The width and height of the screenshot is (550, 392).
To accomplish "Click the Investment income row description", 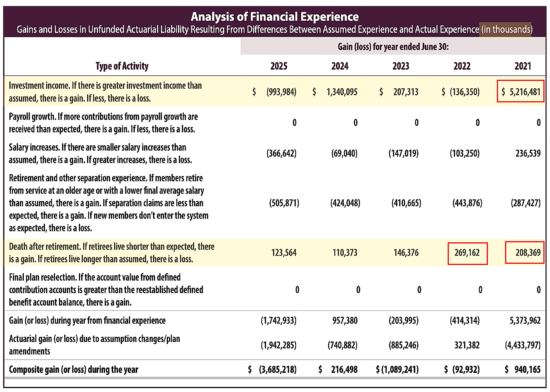I will [105, 92].
